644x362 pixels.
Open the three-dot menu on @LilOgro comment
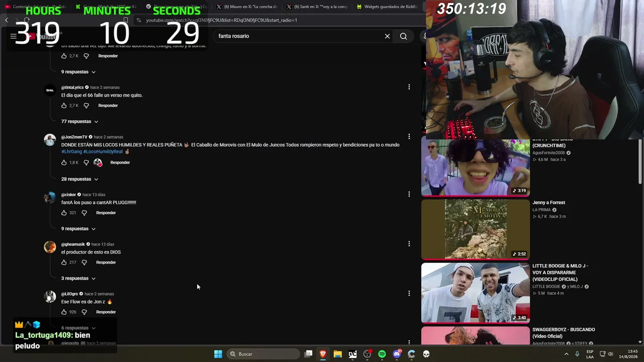[409, 293]
